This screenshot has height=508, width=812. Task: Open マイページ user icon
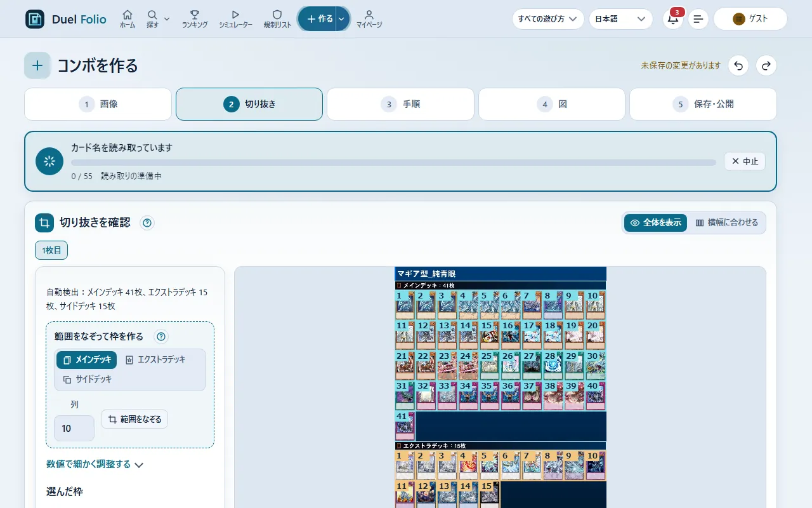(x=369, y=15)
